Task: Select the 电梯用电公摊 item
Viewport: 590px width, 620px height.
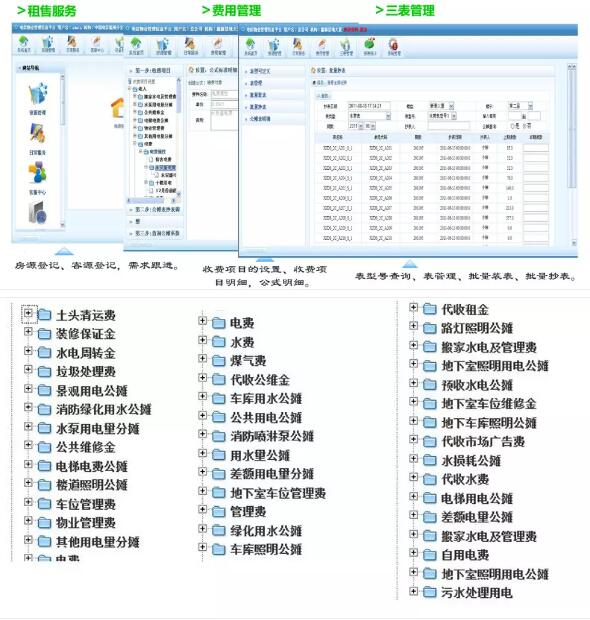Action: (x=477, y=498)
